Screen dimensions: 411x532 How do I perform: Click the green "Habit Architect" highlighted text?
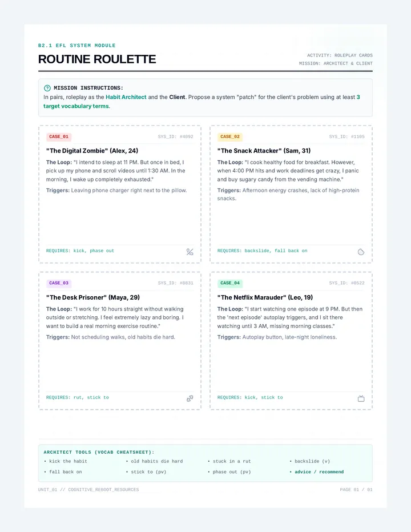[126, 97]
